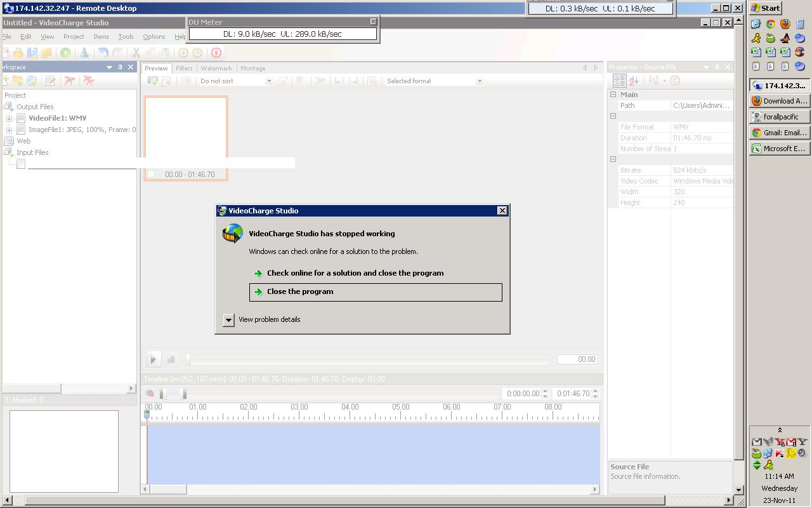Viewport: 812px width, 508px height.
Task: Click the scissors cut icon
Action: click(136, 53)
